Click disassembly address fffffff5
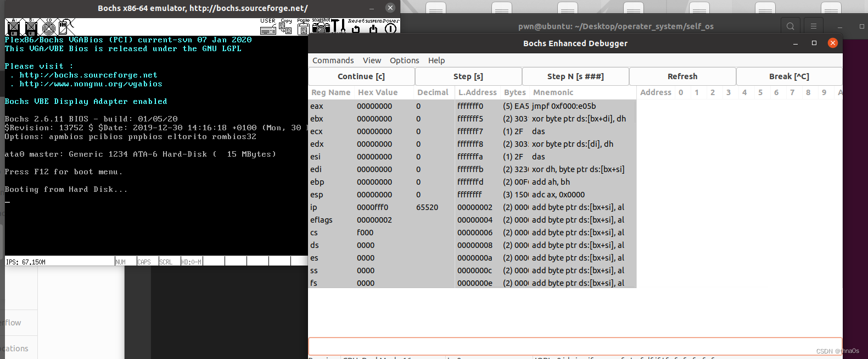Viewport: 868px width, 359px height. [x=470, y=119]
